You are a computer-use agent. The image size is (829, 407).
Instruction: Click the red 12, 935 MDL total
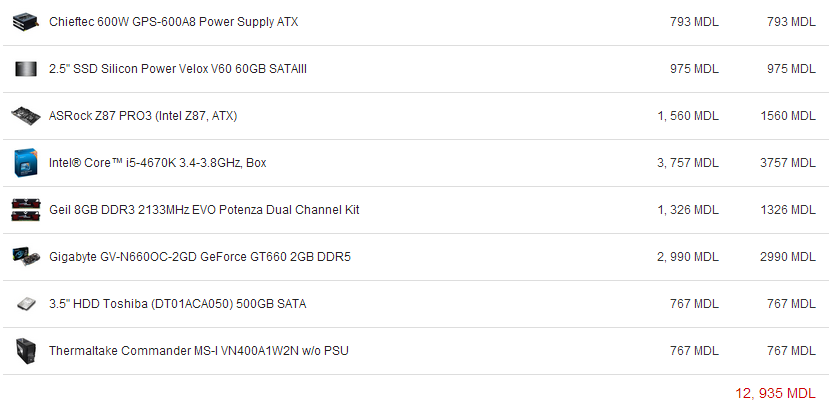click(x=775, y=393)
